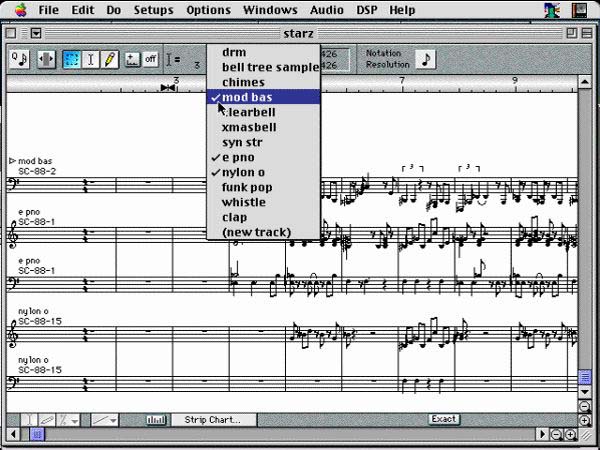
Task: Click the Exact button
Action: (x=444, y=419)
